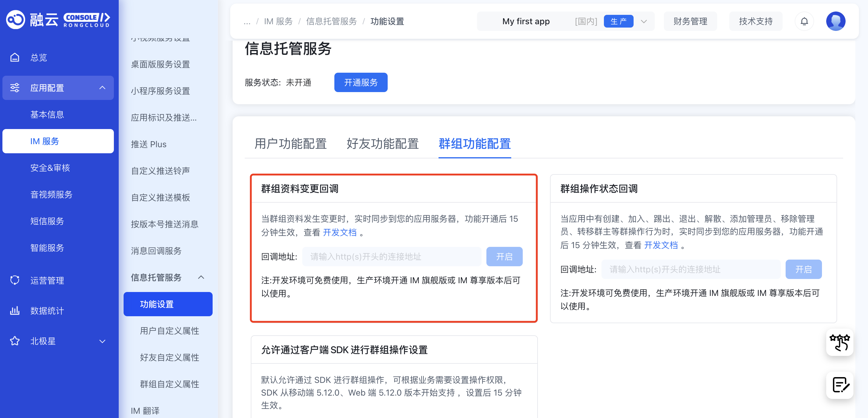Click the North Star star icon

(15, 341)
